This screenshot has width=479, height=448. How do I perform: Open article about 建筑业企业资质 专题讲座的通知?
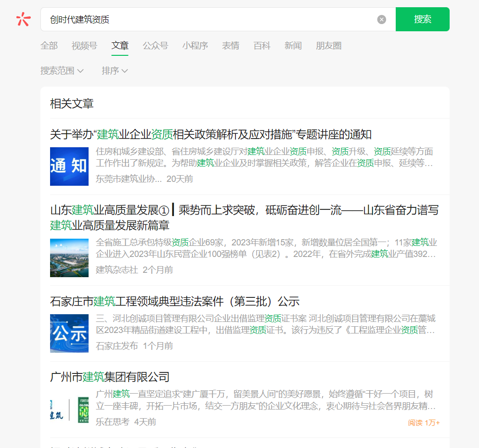click(x=211, y=134)
